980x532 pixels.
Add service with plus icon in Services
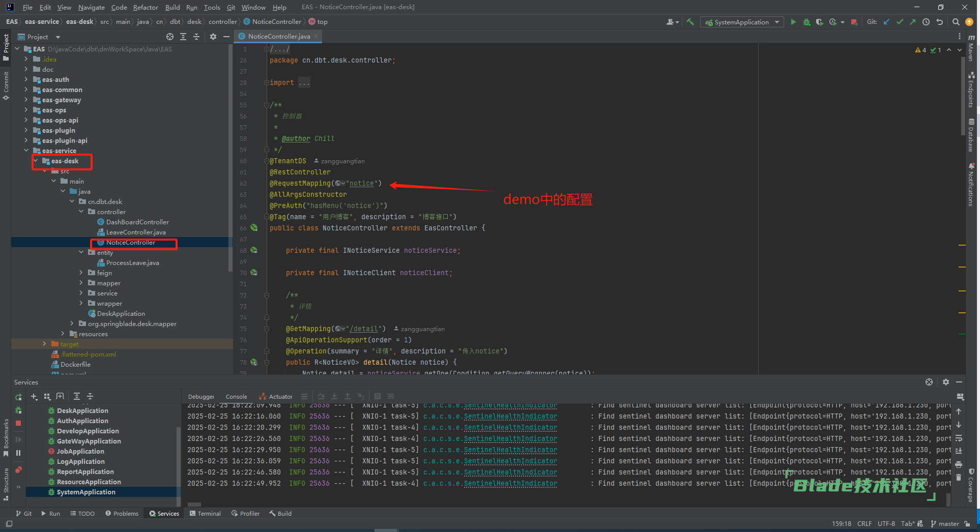pos(34,397)
